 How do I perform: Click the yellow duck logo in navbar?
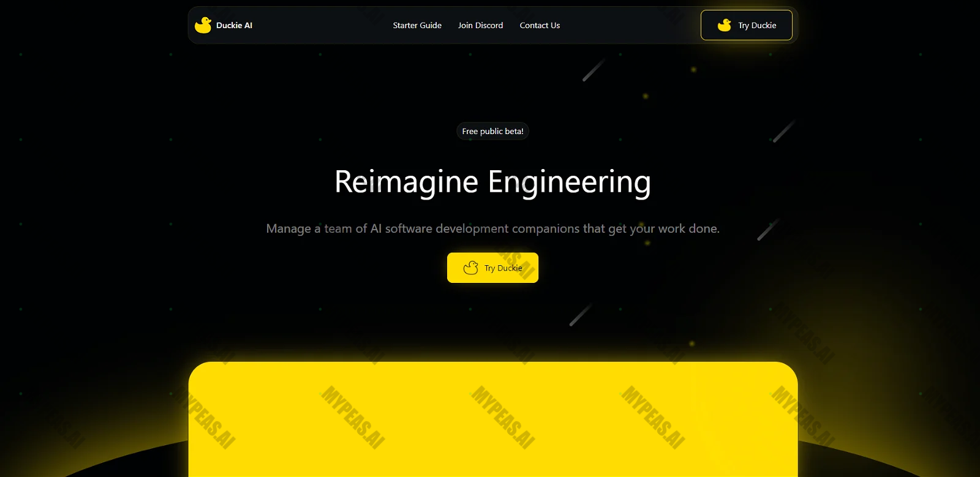(x=203, y=25)
